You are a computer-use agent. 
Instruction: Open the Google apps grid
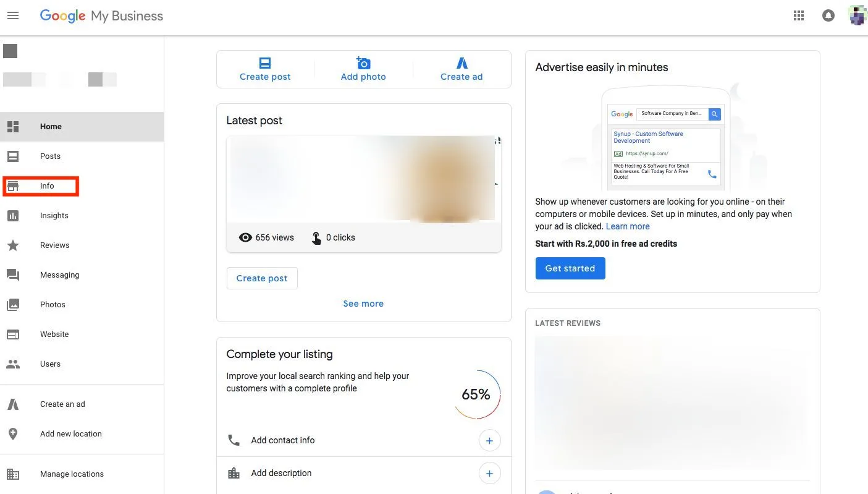tap(799, 15)
